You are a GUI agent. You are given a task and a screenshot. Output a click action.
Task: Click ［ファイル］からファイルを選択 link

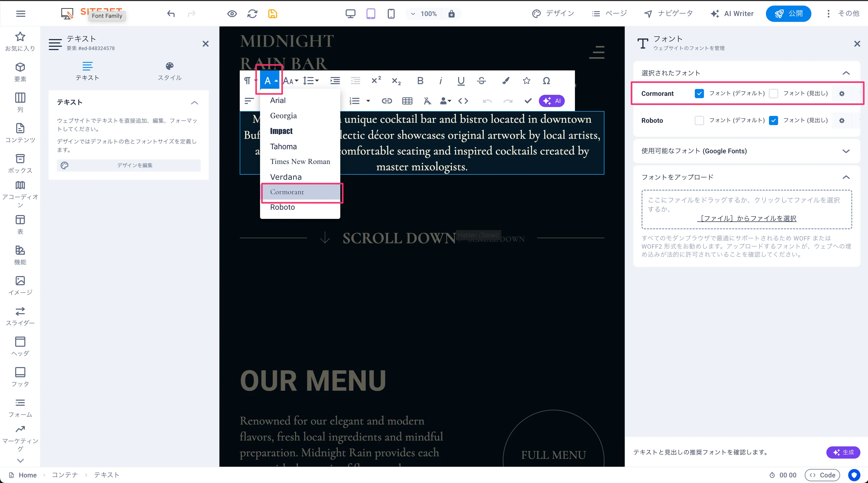pos(747,218)
